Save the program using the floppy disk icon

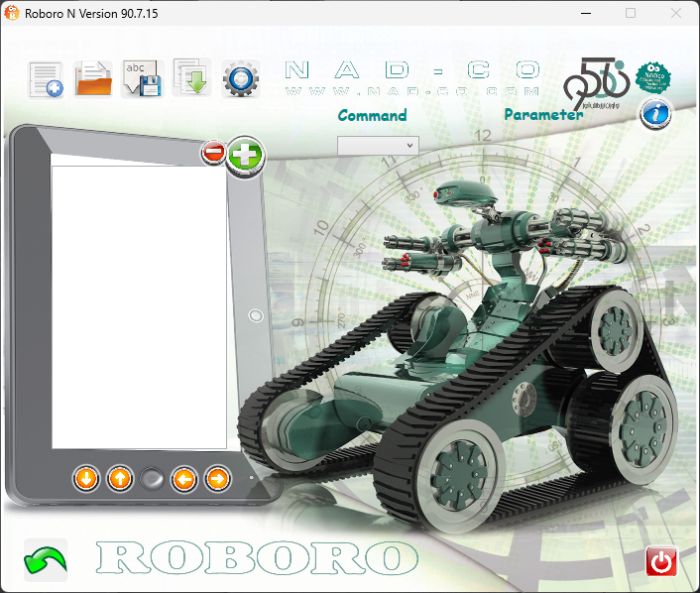pyautogui.click(x=141, y=78)
